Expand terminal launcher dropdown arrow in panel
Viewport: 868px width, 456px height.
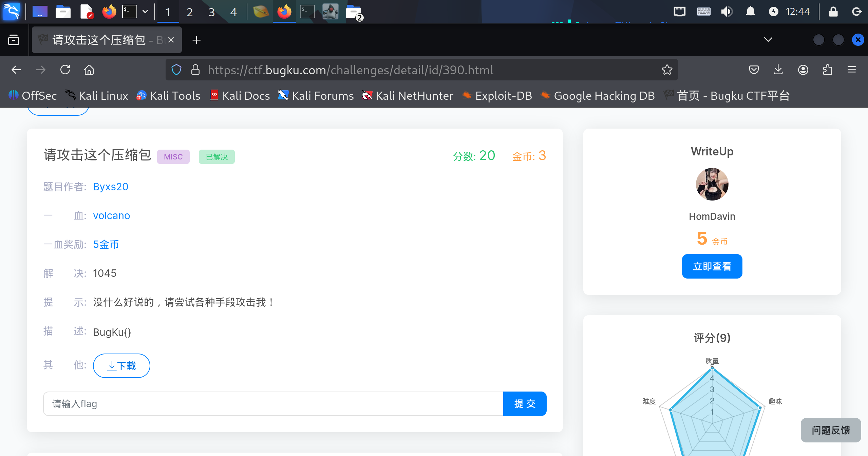tap(145, 12)
